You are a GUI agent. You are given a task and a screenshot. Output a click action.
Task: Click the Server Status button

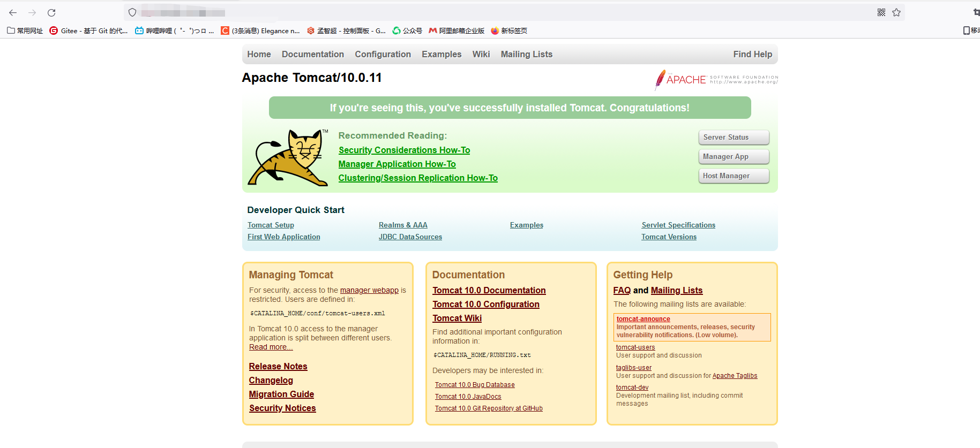734,138
